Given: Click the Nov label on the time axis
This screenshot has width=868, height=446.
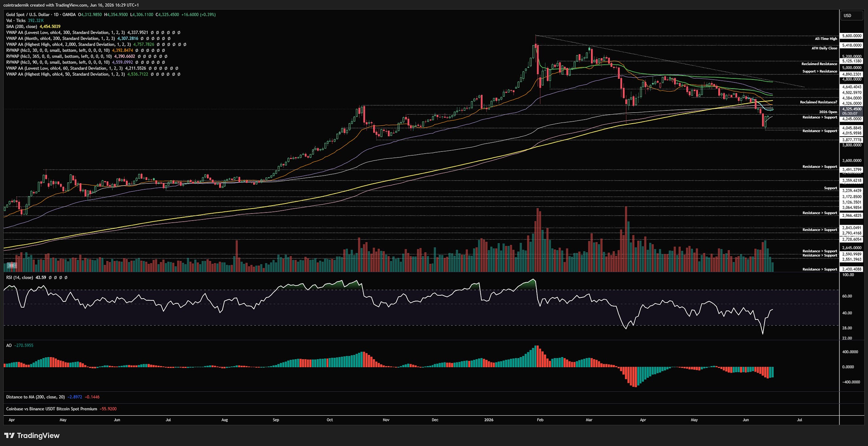Looking at the screenshot, I should 386,420.
